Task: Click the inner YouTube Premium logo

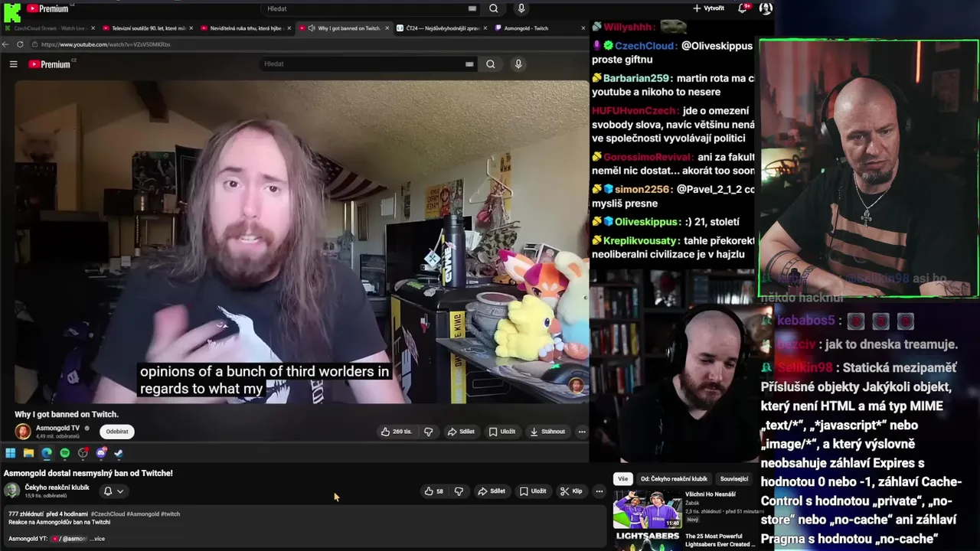Action: 50,64
